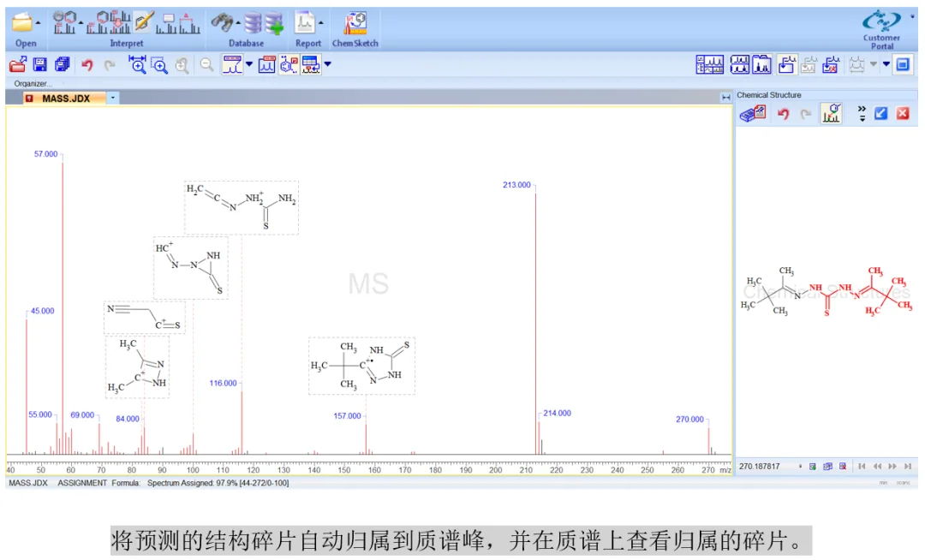925x560 pixels.
Task: Select the fragment structure above the 157.000 peak
Action: click(361, 366)
